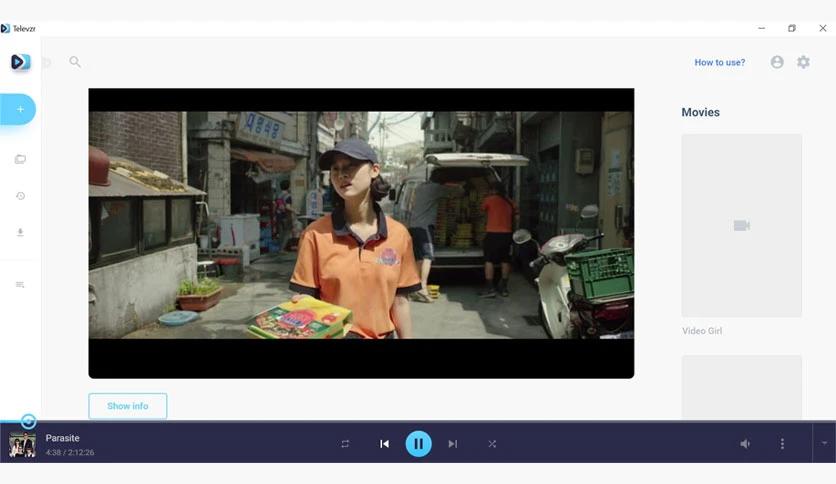The height and width of the screenshot is (484, 836).
Task: Skip to the next track
Action: pyautogui.click(x=453, y=443)
